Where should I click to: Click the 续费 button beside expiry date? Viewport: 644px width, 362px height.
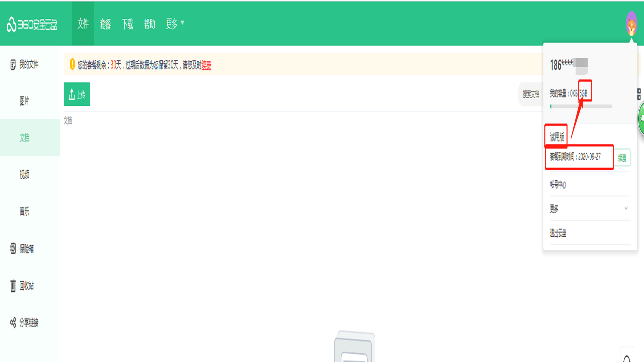622,158
